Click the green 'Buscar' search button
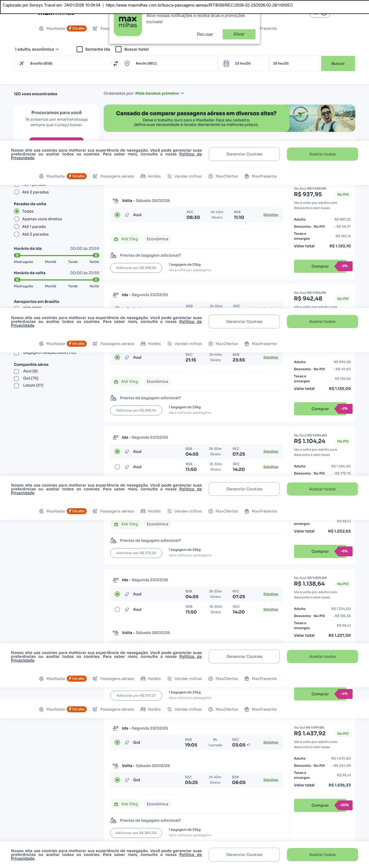This screenshot has width=369, height=868. pyautogui.click(x=338, y=63)
